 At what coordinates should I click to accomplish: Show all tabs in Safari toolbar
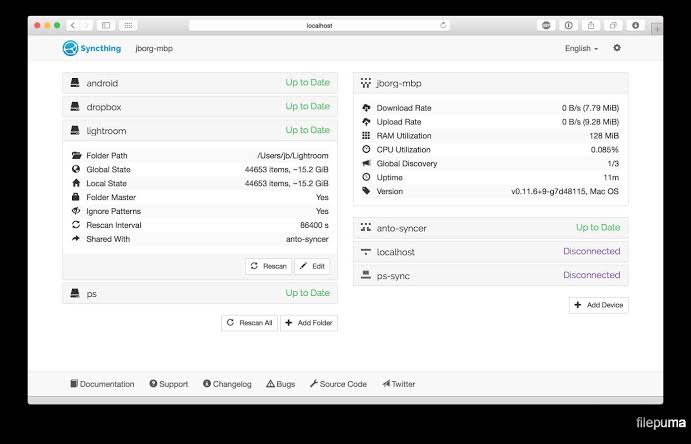coord(613,25)
